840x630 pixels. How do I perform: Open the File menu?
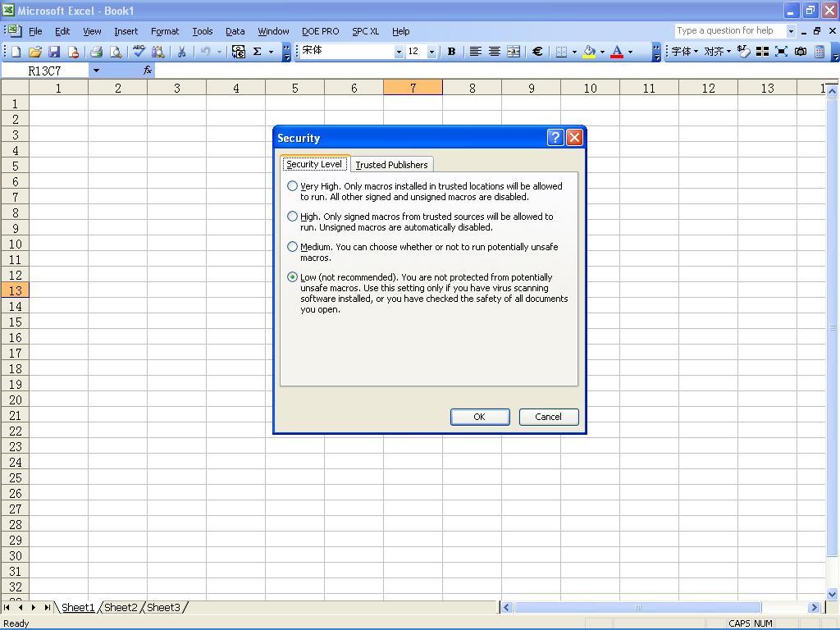(35, 31)
